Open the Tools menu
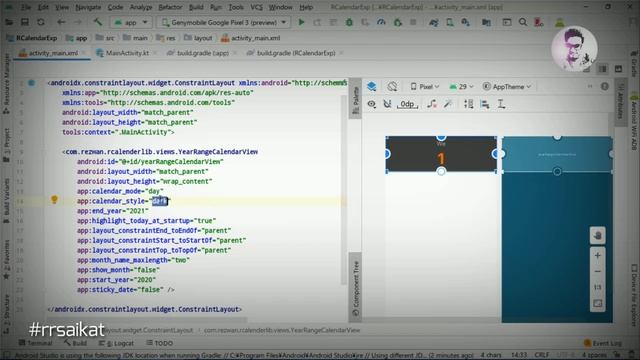The height and width of the screenshot is (360, 640). pyautogui.click(x=236, y=7)
